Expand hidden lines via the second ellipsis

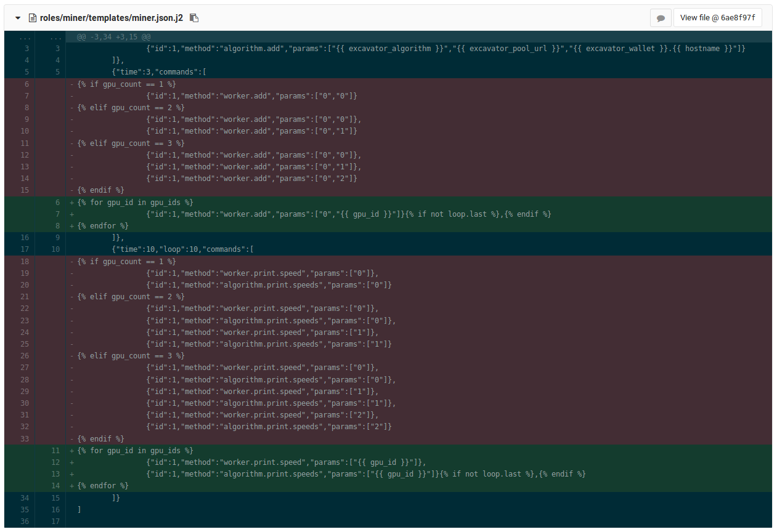pyautogui.click(x=55, y=37)
